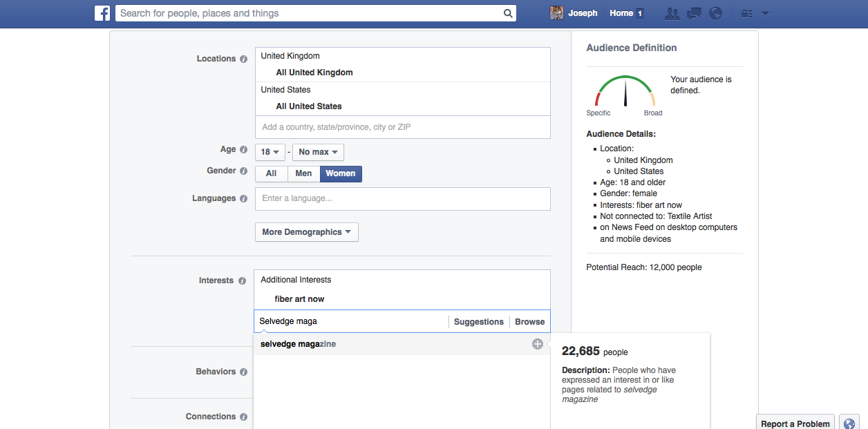Image resolution: width=868 pixels, height=429 pixels.
Task: Click the info icon next to Gender
Action: [243, 171]
